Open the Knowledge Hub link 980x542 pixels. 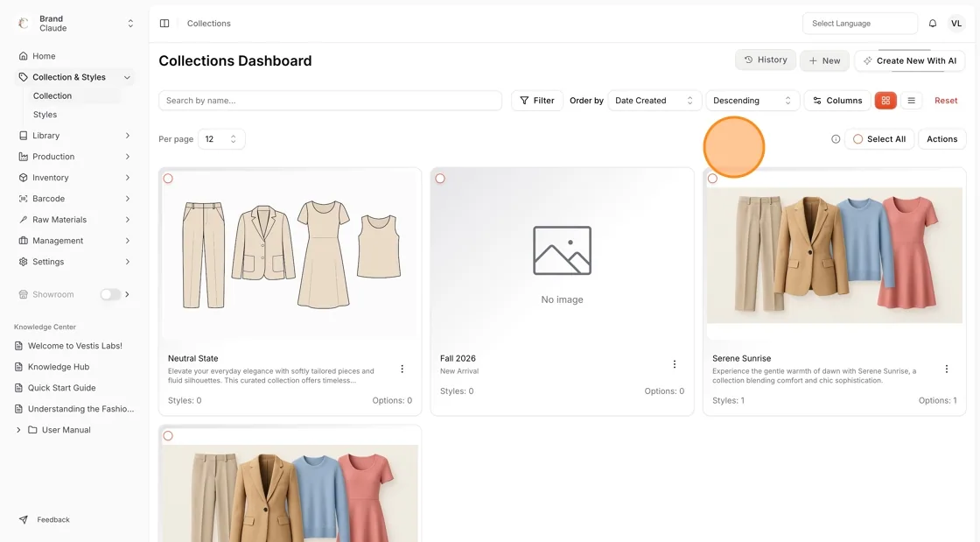click(x=58, y=367)
